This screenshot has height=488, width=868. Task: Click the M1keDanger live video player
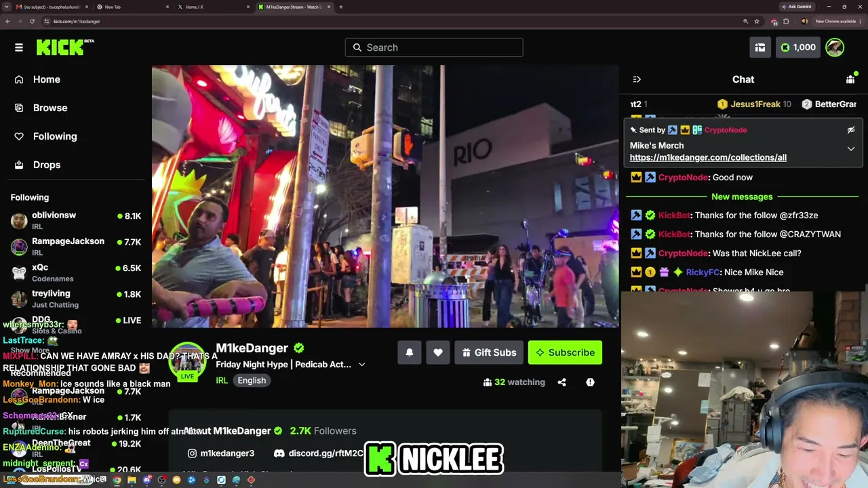385,197
